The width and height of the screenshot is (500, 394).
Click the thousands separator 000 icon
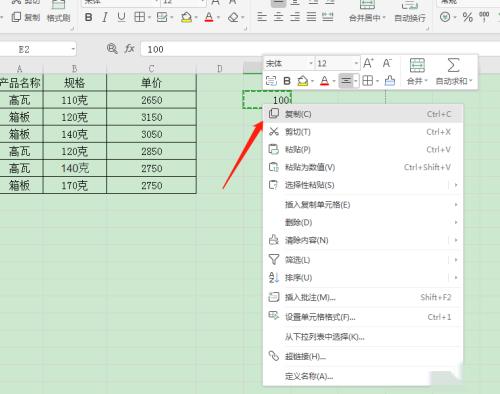484,17
